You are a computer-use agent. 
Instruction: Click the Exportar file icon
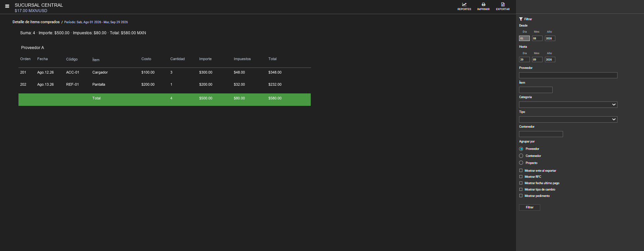(x=503, y=4)
